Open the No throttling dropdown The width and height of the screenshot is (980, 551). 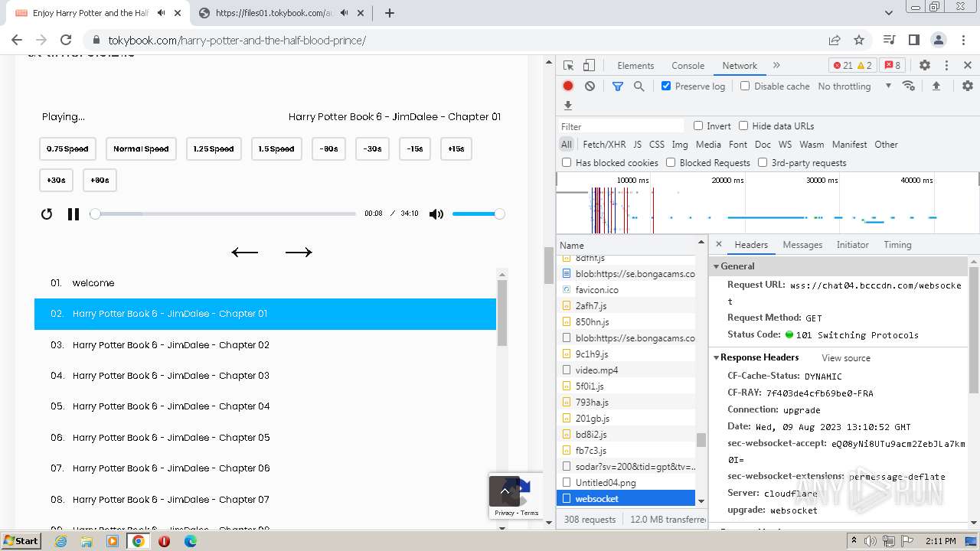pos(854,86)
